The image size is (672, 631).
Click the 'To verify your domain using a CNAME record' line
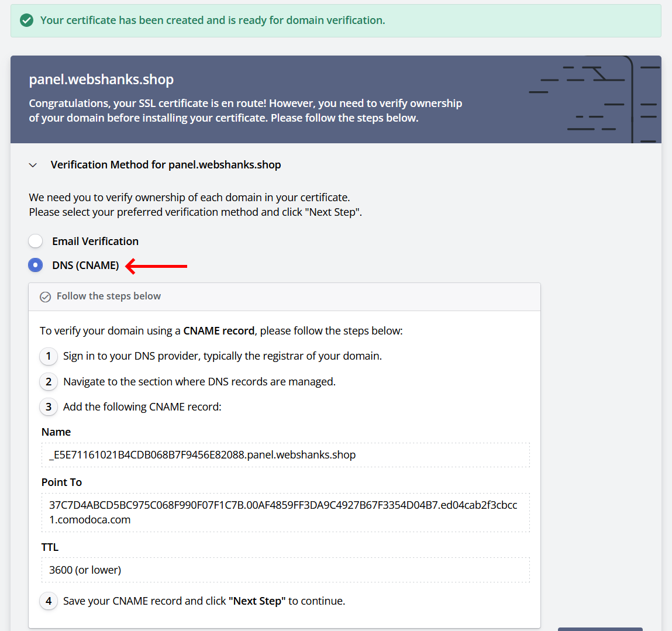point(221,331)
